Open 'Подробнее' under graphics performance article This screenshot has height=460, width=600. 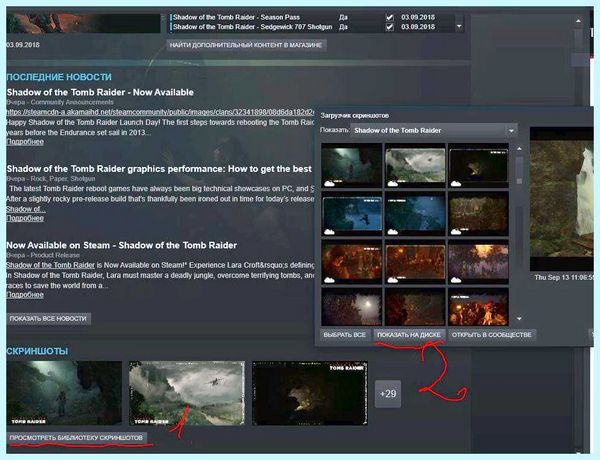25,218
